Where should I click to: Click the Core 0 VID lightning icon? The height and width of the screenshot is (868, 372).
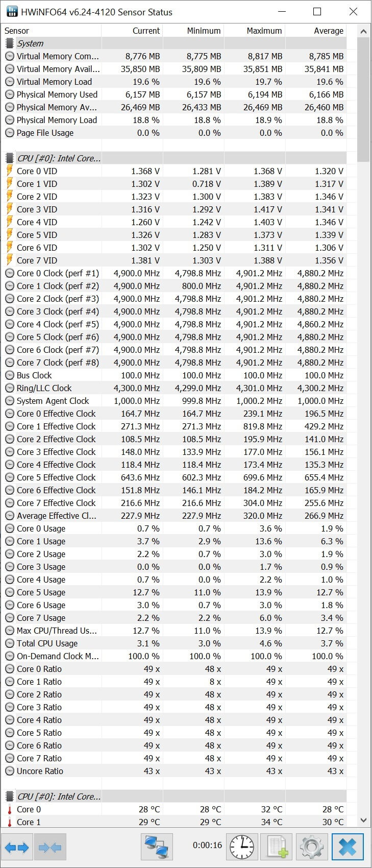[10, 171]
